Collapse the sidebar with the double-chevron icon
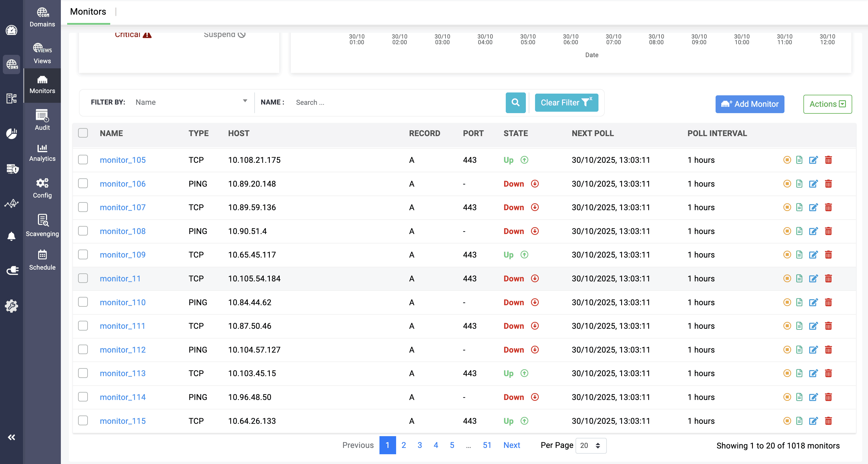This screenshot has height=464, width=868. (x=11, y=437)
